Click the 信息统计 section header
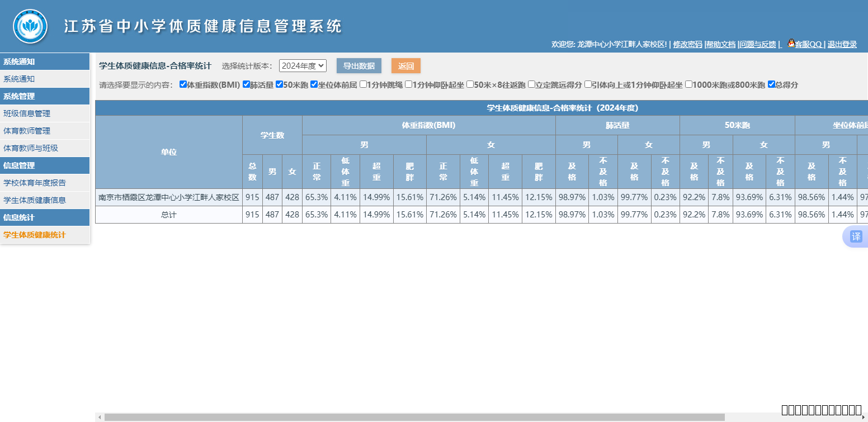Viewport: 868px width, 422px height. 45,217
